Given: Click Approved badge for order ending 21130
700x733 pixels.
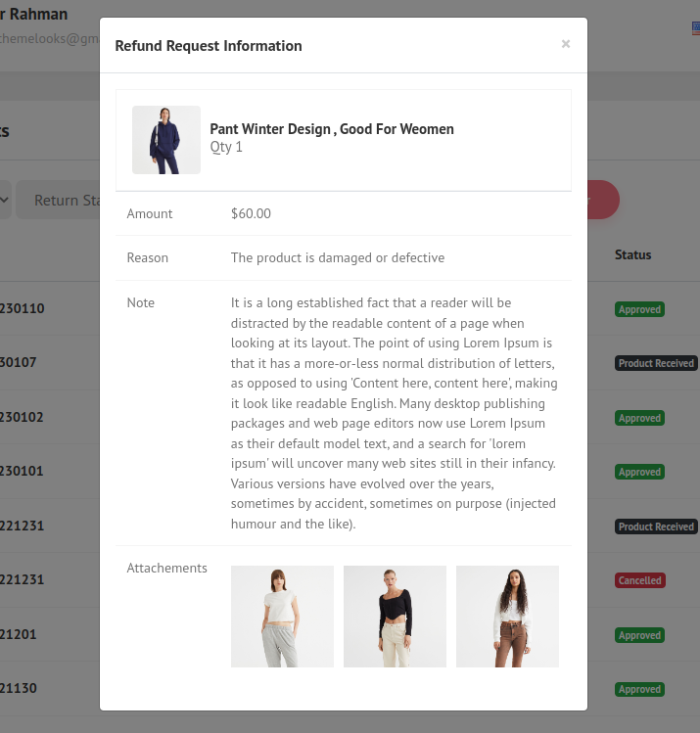Looking at the screenshot, I should pyautogui.click(x=639, y=689).
